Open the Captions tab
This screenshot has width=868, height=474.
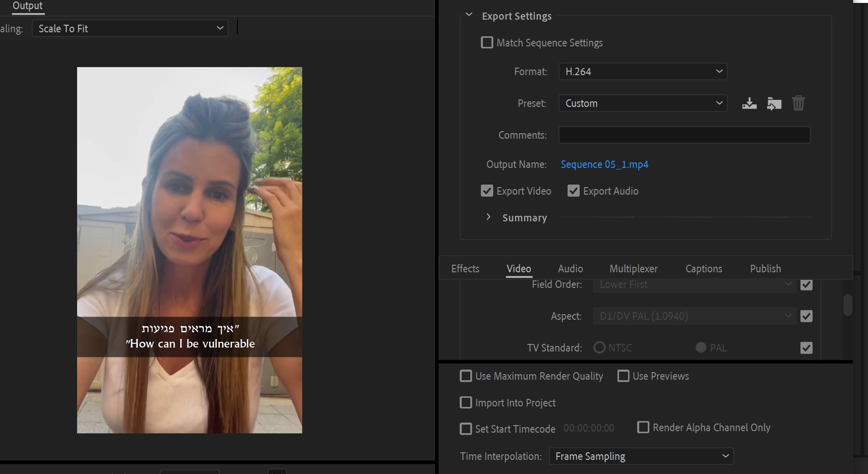tap(704, 269)
